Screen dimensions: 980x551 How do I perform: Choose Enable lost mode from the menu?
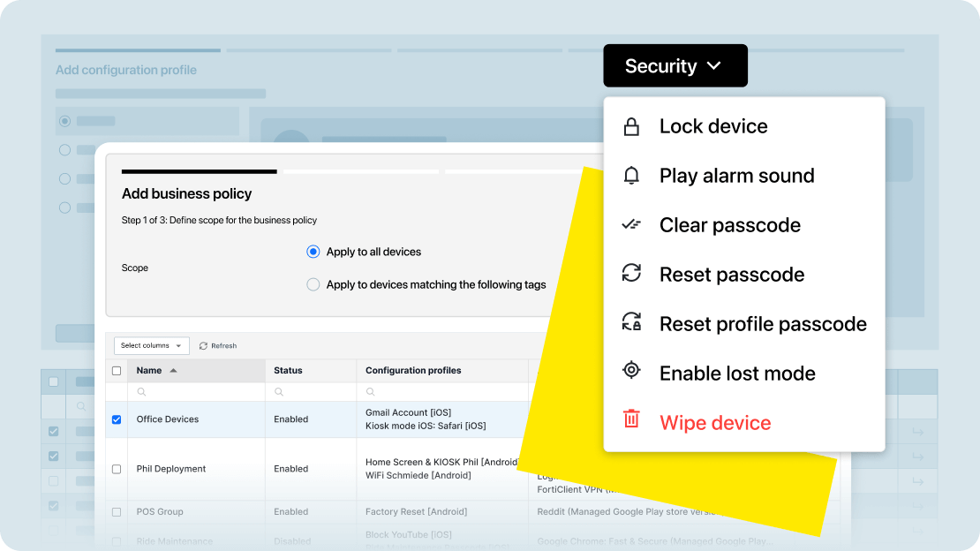(x=737, y=374)
